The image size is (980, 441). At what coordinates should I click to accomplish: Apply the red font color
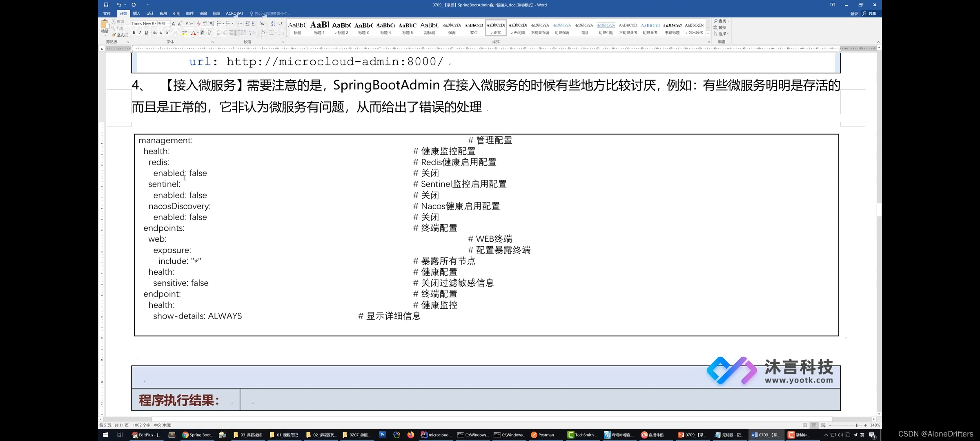194,33
